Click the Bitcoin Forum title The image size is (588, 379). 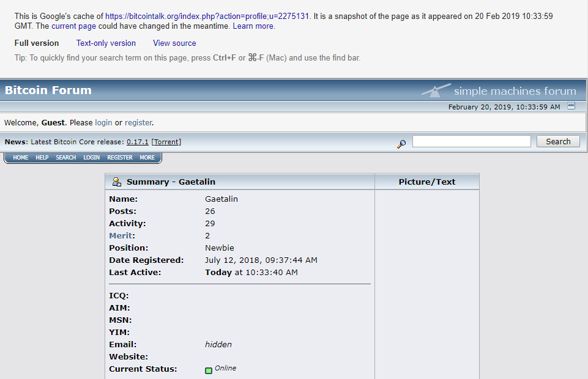coord(48,90)
